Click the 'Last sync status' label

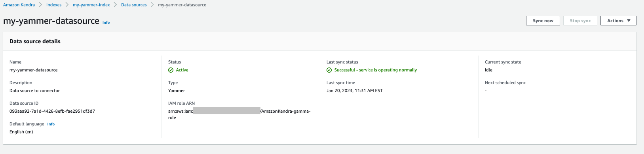tap(342, 62)
